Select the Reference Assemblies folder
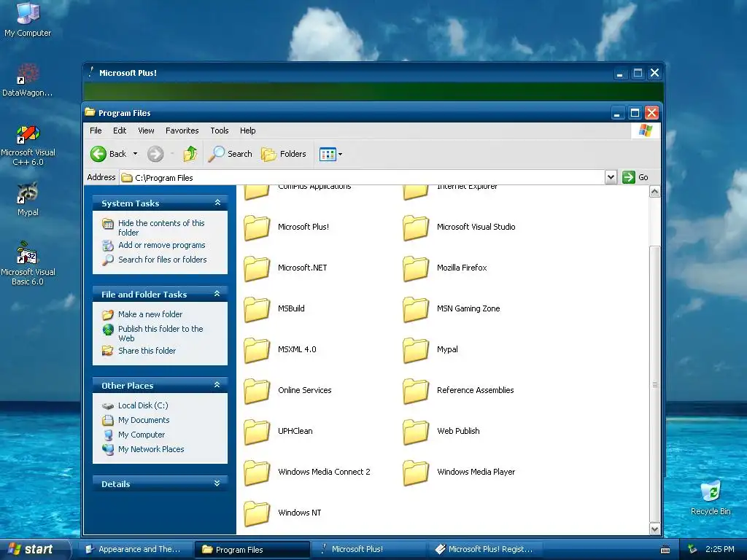The height and width of the screenshot is (560, 747). [458, 391]
